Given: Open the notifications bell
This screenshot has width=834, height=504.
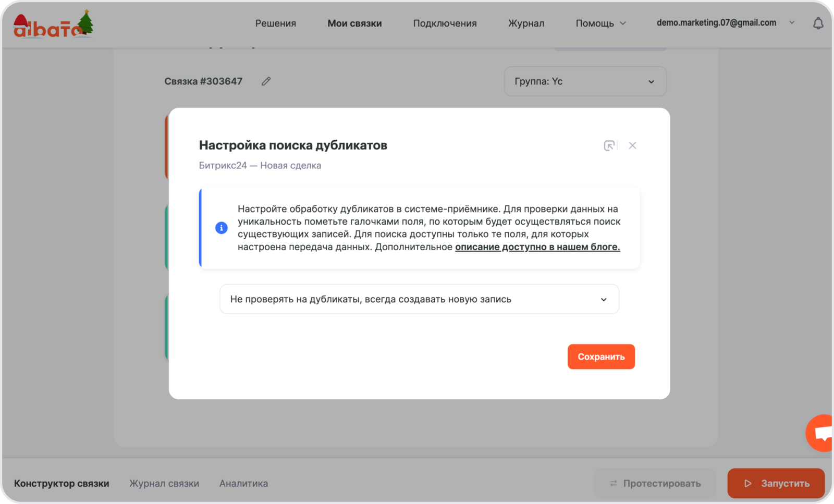Looking at the screenshot, I should pos(818,23).
